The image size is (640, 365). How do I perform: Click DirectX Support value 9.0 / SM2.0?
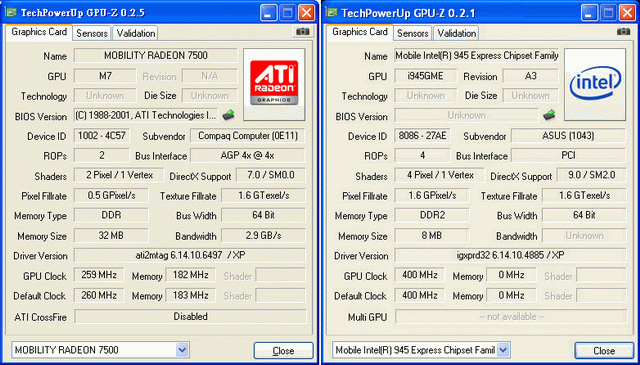[591, 175]
